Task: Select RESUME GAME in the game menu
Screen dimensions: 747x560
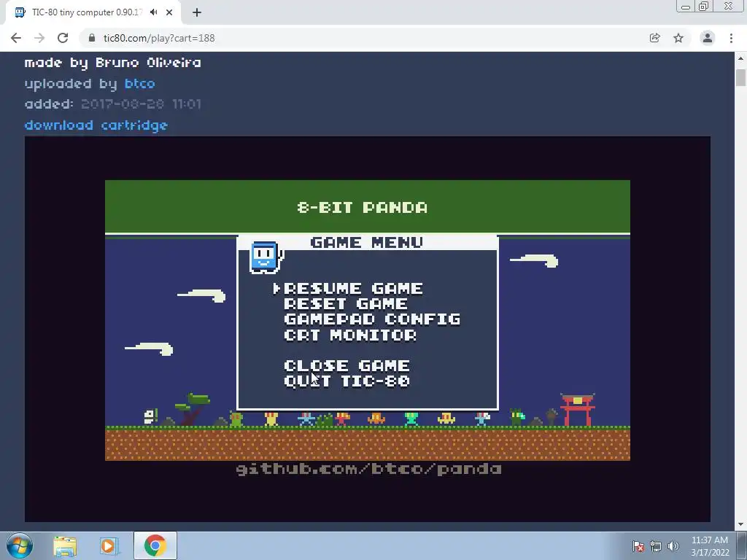Action: point(353,289)
